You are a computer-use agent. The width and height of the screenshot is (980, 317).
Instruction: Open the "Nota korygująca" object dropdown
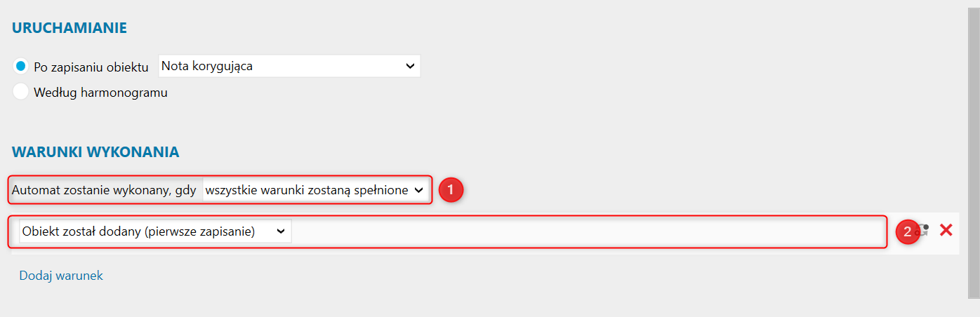click(289, 67)
